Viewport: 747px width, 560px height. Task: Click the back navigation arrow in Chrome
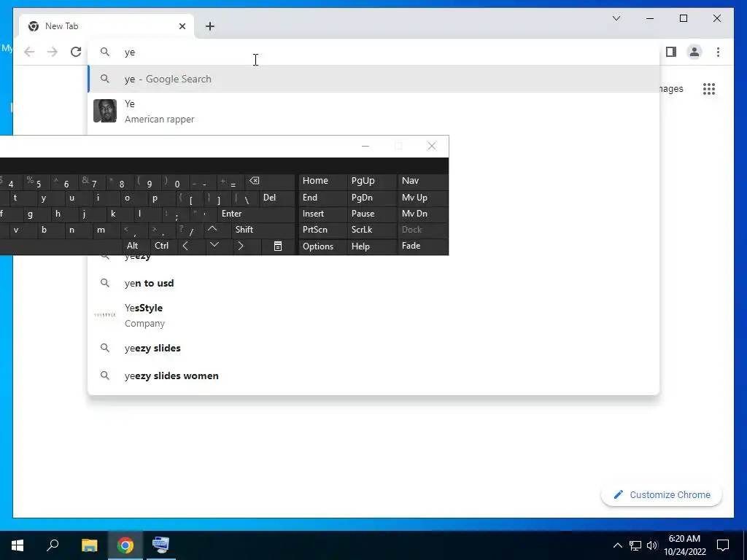tap(29, 52)
